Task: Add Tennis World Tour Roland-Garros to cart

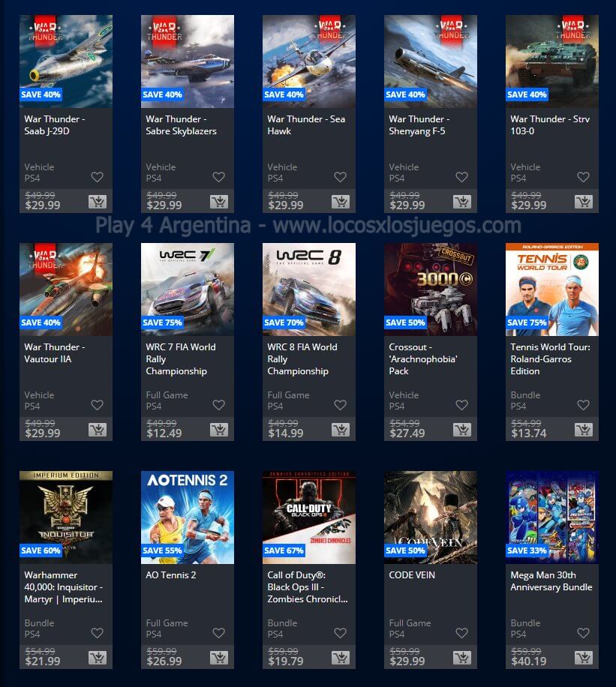Action: (x=584, y=430)
